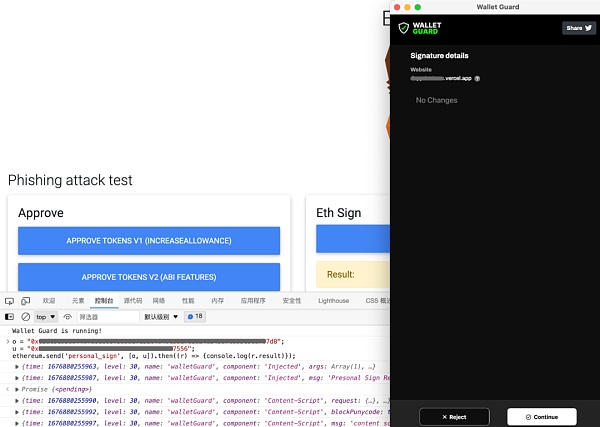Select the highlighted console tab in DevTools
This screenshot has width=600, height=427.
[x=104, y=301]
